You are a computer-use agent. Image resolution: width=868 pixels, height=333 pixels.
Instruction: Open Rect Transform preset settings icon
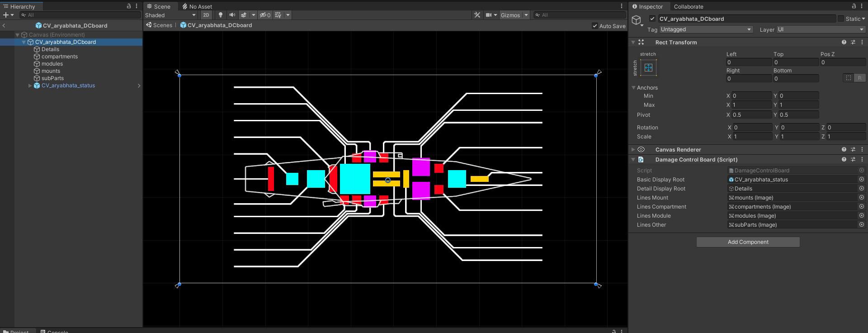[x=853, y=42]
